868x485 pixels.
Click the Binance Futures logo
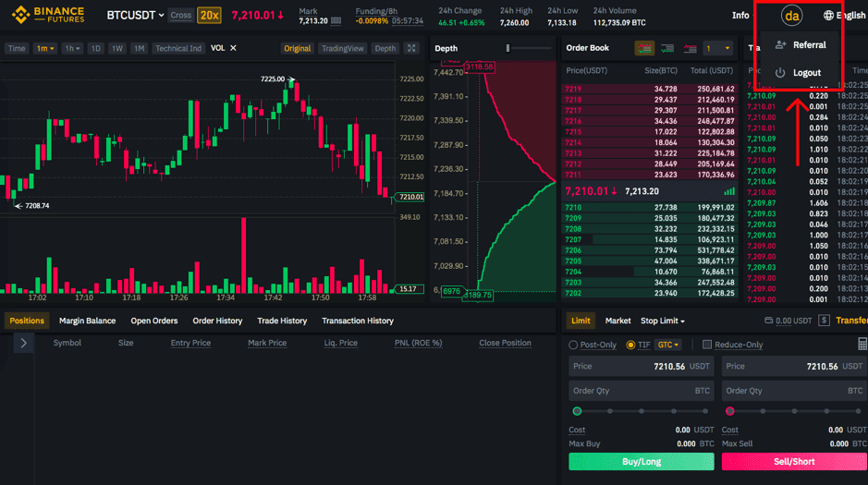click(48, 15)
